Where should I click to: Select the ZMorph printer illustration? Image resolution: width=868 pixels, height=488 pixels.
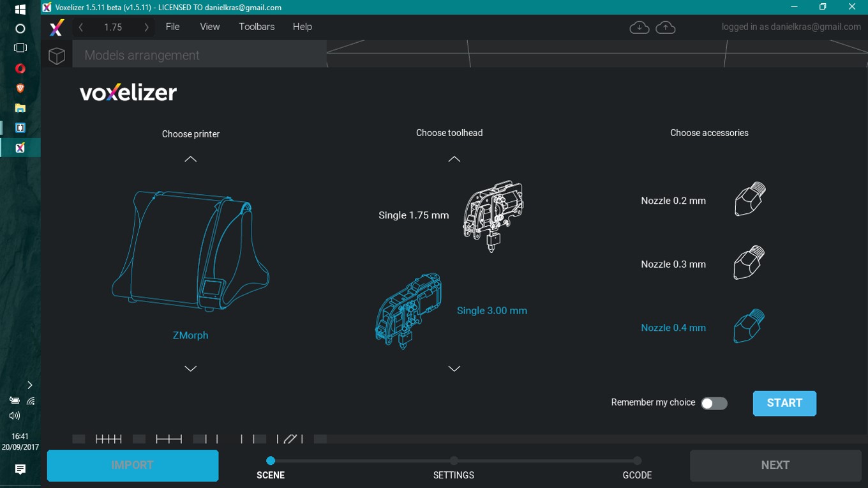coord(190,252)
